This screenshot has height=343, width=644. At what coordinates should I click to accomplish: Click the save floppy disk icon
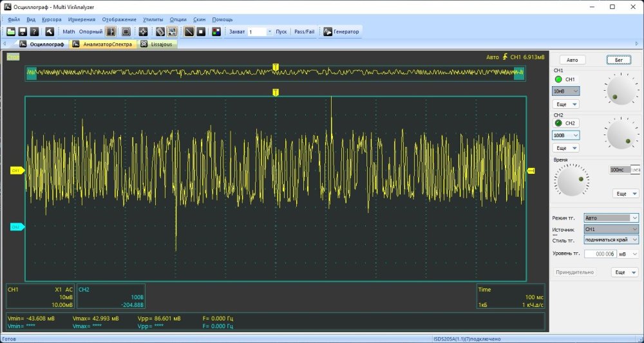23,32
